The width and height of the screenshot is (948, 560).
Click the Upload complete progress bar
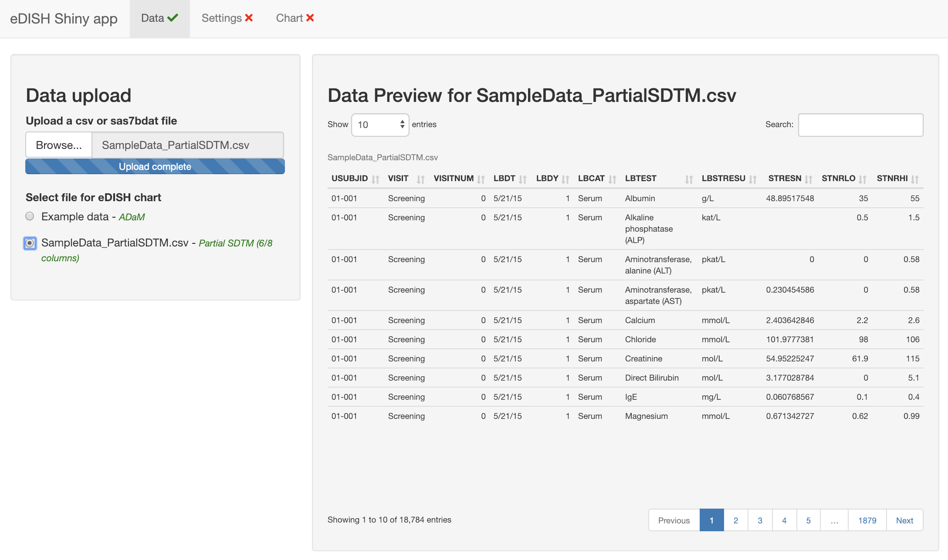click(x=155, y=167)
